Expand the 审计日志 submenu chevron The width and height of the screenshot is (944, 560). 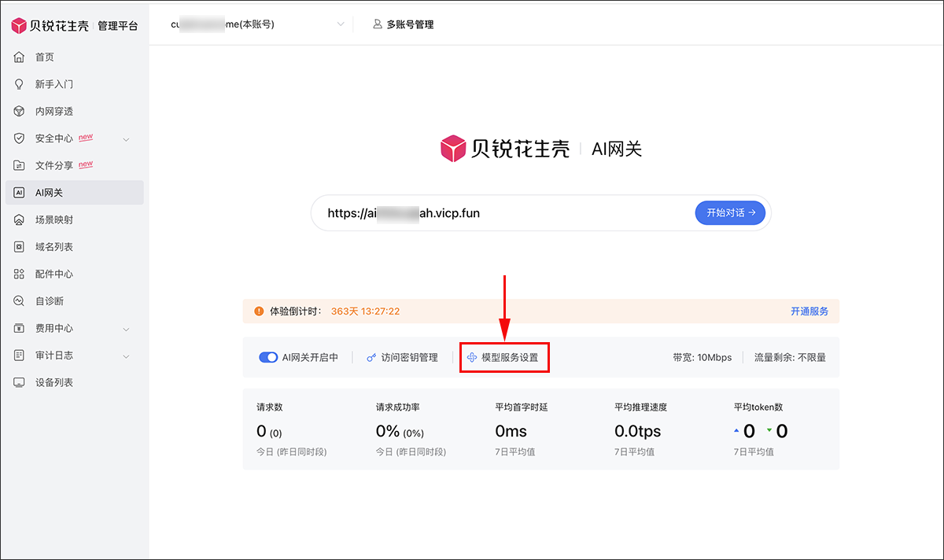click(126, 356)
